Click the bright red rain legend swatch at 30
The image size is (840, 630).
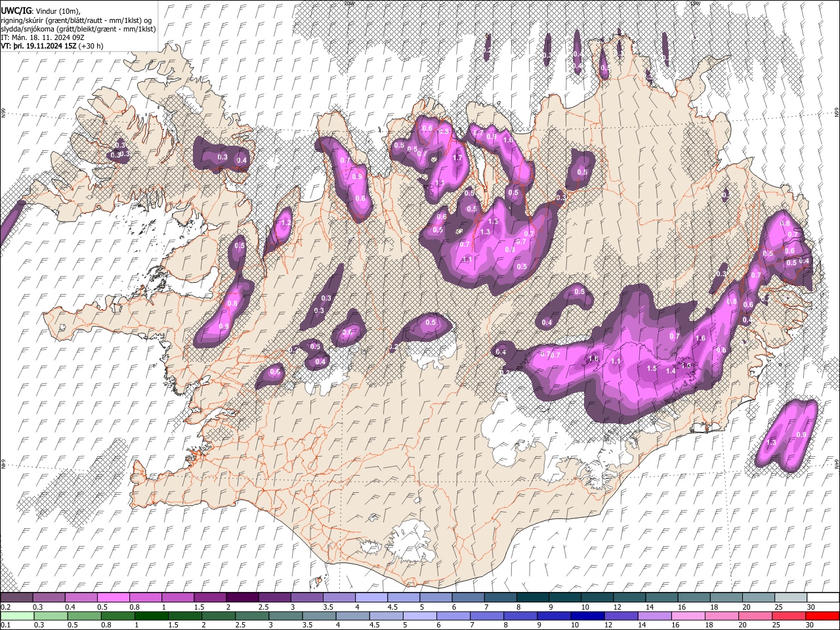pyautogui.click(x=822, y=616)
